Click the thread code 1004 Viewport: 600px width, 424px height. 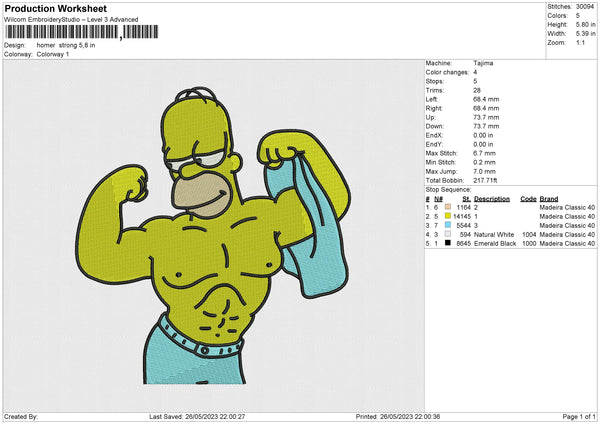click(529, 235)
